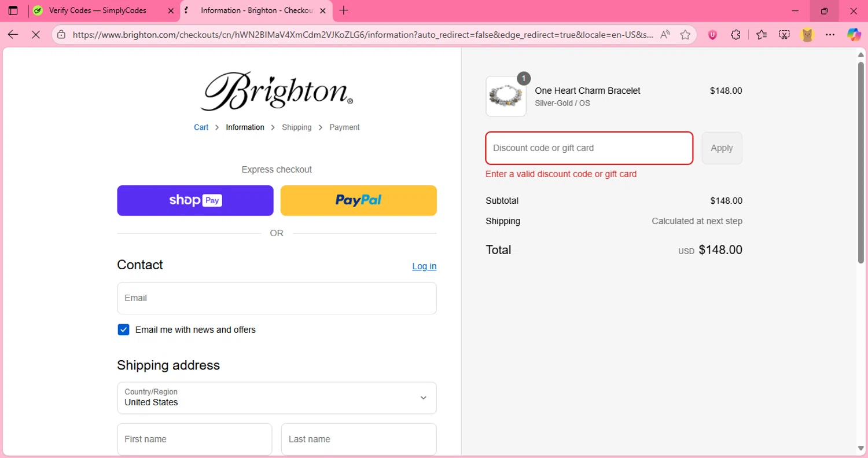Open the Extensions puzzle icon
This screenshot has width=868, height=458.
point(735,35)
